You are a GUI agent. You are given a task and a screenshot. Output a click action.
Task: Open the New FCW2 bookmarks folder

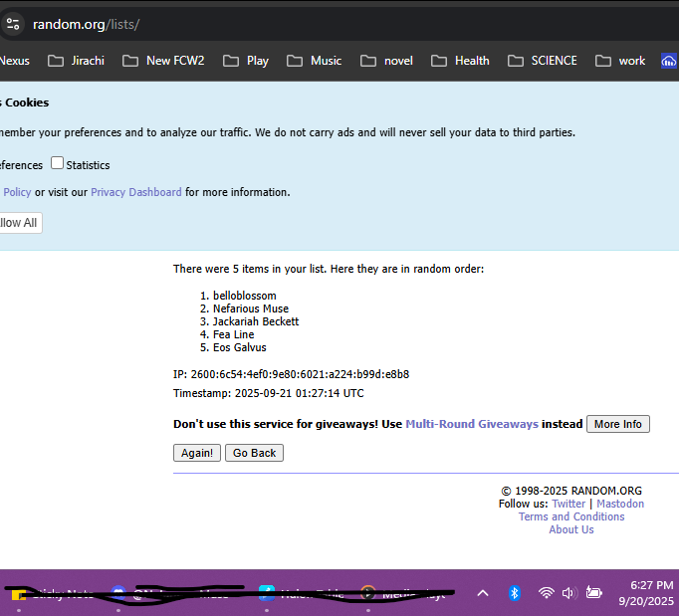[163, 61]
